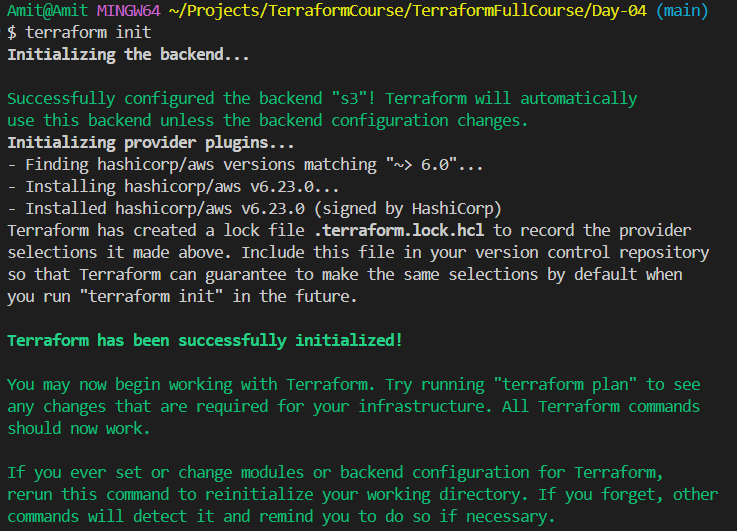Click the "should now work." line
Viewport: 737px width, 531px height.
coord(78,429)
